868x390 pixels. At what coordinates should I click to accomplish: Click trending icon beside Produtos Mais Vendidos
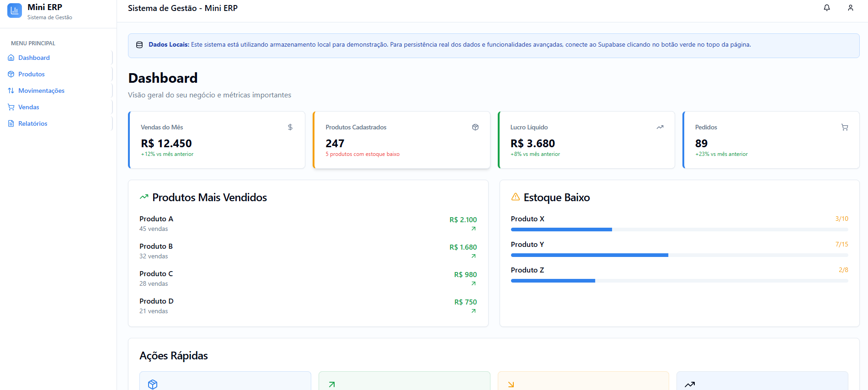click(x=144, y=197)
